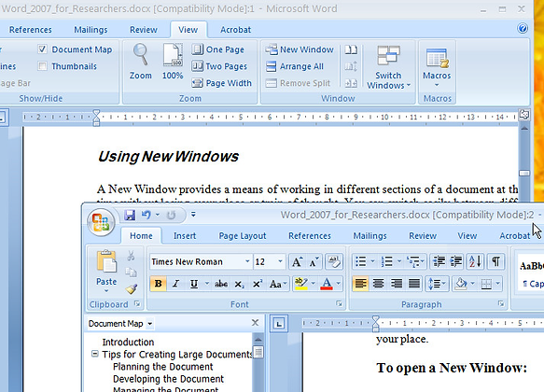Click the Format Painter brush icon
The height and width of the screenshot is (392, 544).
click(x=132, y=288)
